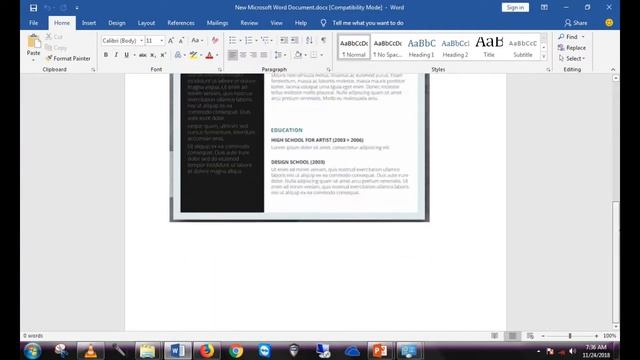Viewport: 640px width, 360px height.
Task: Apply superscript formatting
Action: pyautogui.click(x=163, y=55)
